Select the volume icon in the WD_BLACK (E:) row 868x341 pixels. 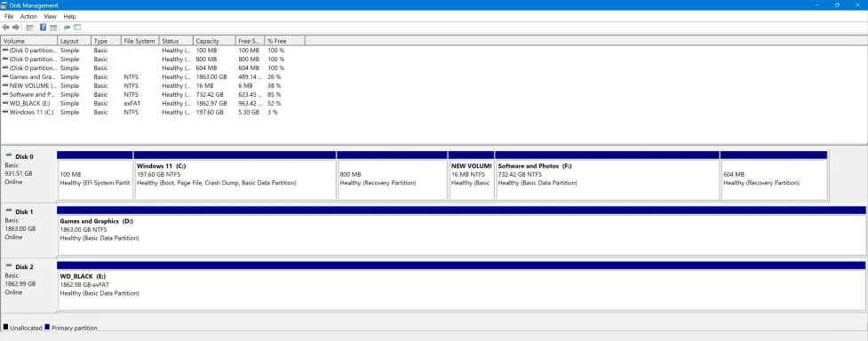pos(5,104)
